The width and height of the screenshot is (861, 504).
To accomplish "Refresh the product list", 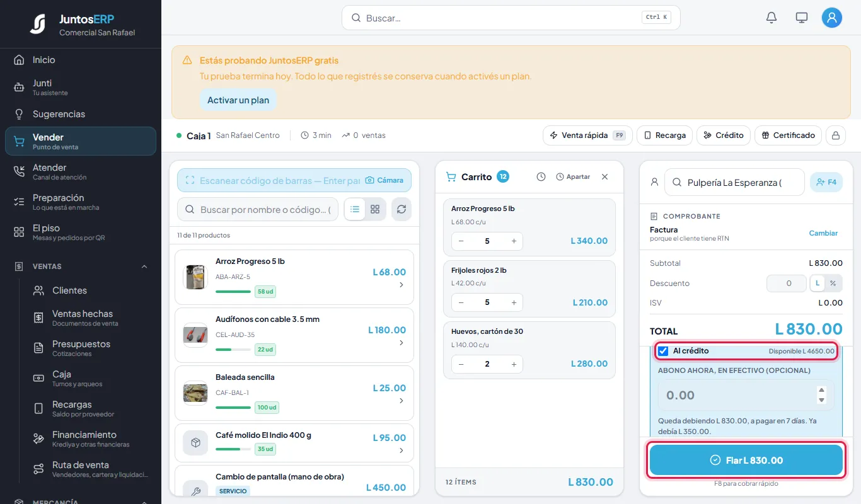I will click(402, 209).
